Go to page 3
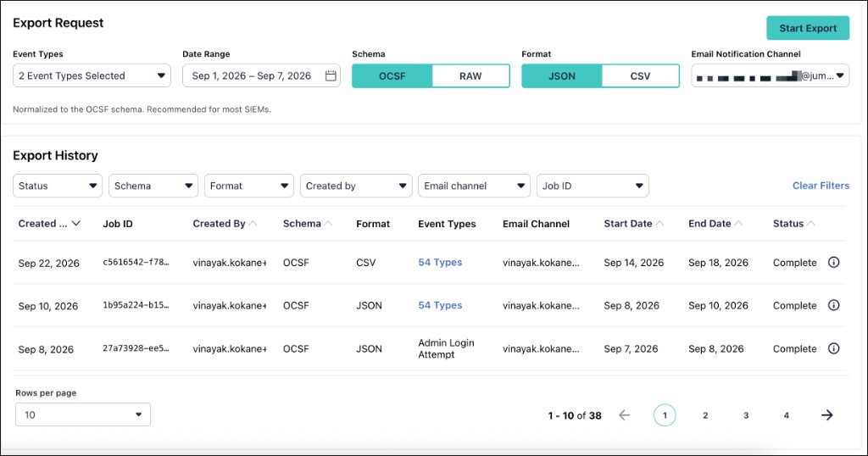Screen dimensions: 868x456 click(x=746, y=415)
